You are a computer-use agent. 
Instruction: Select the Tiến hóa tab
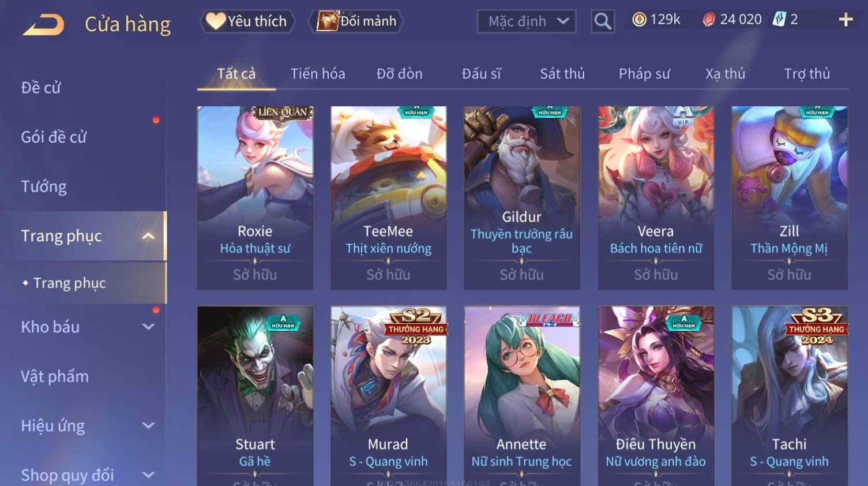[x=318, y=74]
